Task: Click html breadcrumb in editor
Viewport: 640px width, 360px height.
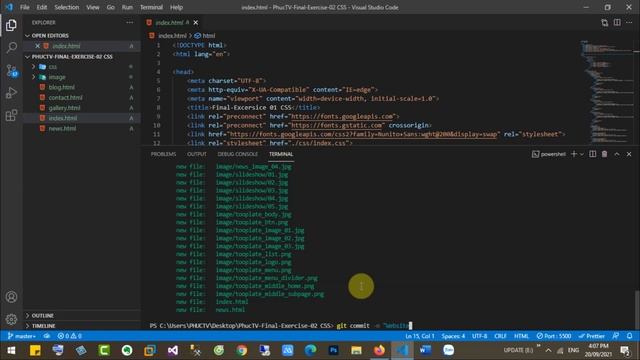Action: pos(205,36)
